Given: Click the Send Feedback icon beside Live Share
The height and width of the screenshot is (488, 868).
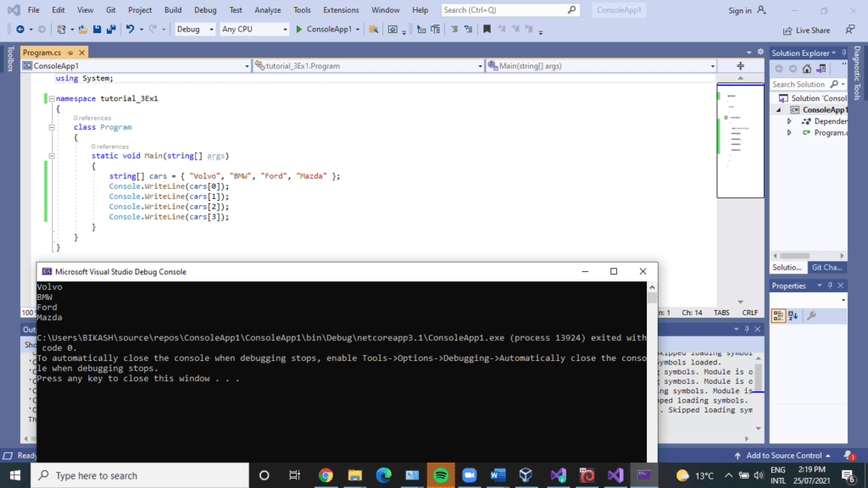Looking at the screenshot, I should (849, 30).
